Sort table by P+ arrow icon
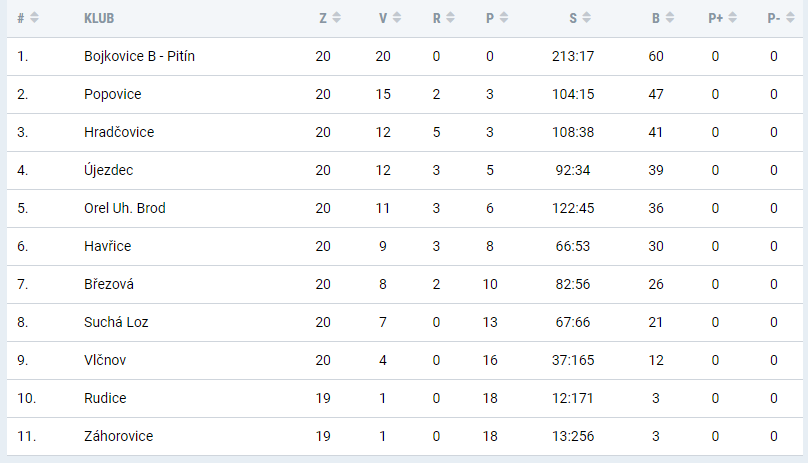 tap(733, 18)
